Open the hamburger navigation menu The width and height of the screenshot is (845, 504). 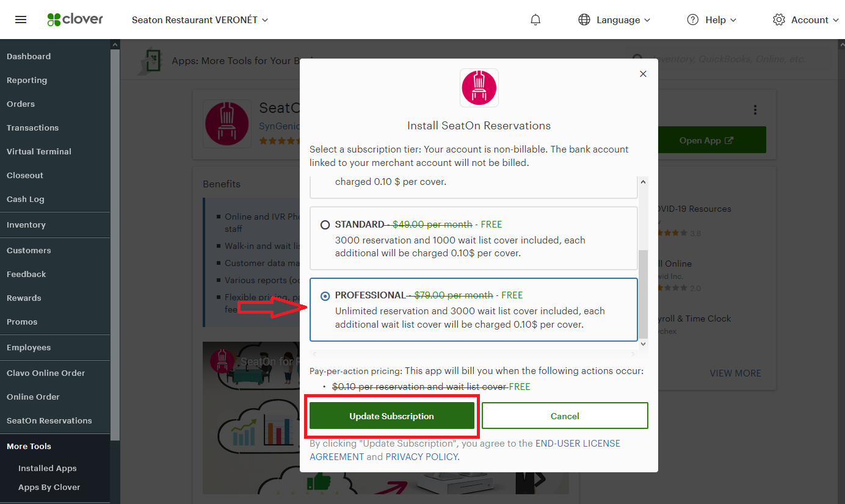point(21,20)
